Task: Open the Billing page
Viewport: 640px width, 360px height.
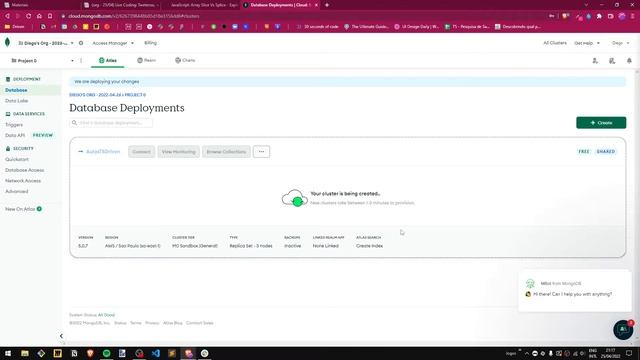Action: click(x=150, y=43)
